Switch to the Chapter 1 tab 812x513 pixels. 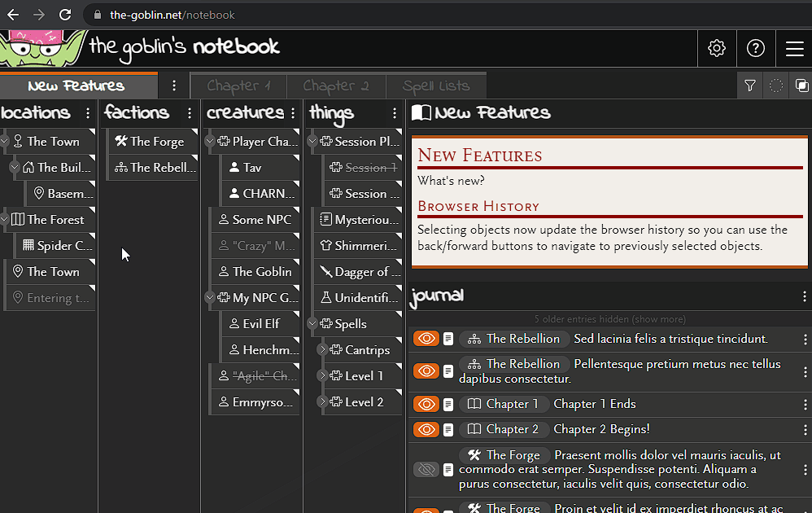point(238,86)
